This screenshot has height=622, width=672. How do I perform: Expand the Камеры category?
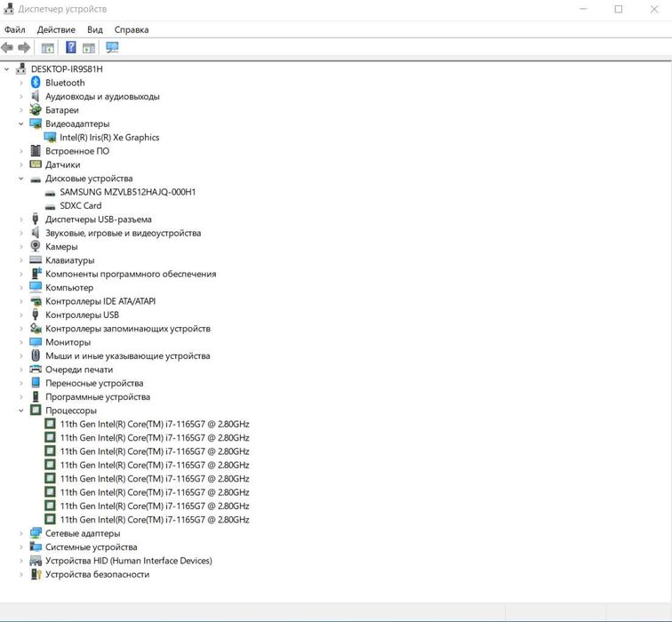(21, 247)
